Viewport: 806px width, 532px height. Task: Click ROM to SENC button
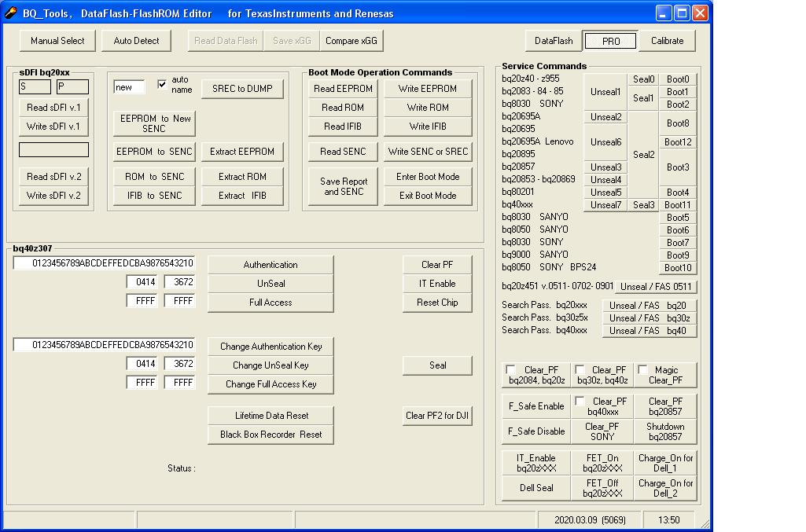pyautogui.click(x=154, y=177)
